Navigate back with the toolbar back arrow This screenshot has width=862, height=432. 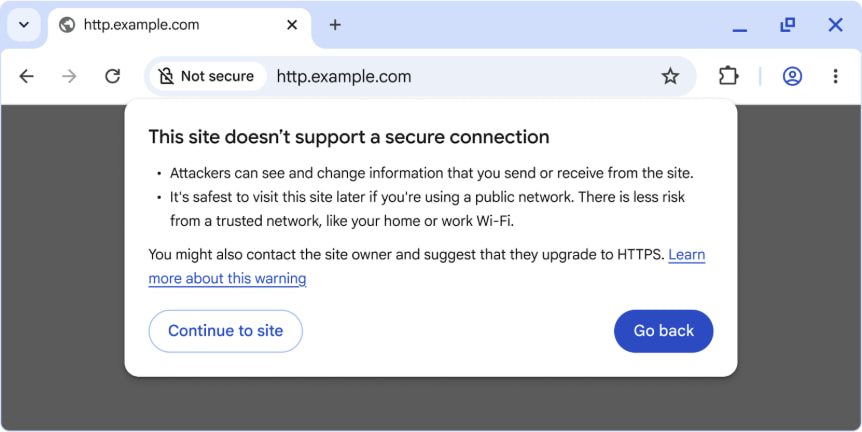[27, 76]
